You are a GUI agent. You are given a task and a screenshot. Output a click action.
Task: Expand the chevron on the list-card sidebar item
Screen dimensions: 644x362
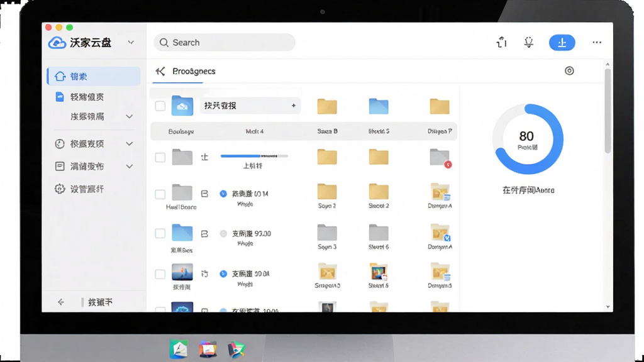pyautogui.click(x=130, y=166)
